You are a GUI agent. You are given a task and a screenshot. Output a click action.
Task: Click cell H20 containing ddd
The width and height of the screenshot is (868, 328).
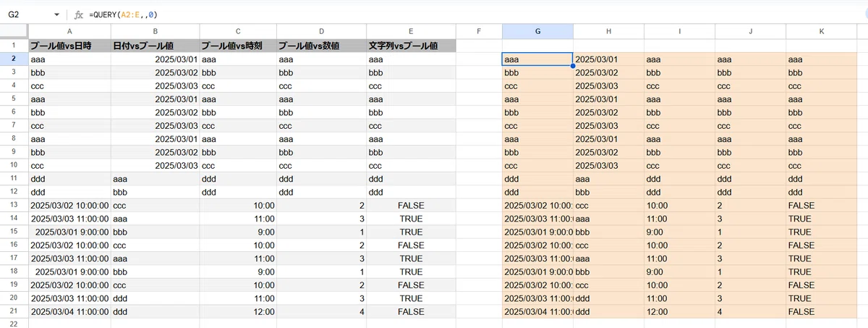pos(608,298)
